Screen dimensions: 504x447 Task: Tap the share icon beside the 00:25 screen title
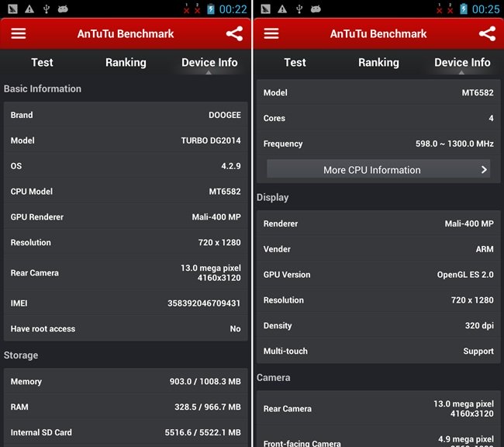point(487,34)
